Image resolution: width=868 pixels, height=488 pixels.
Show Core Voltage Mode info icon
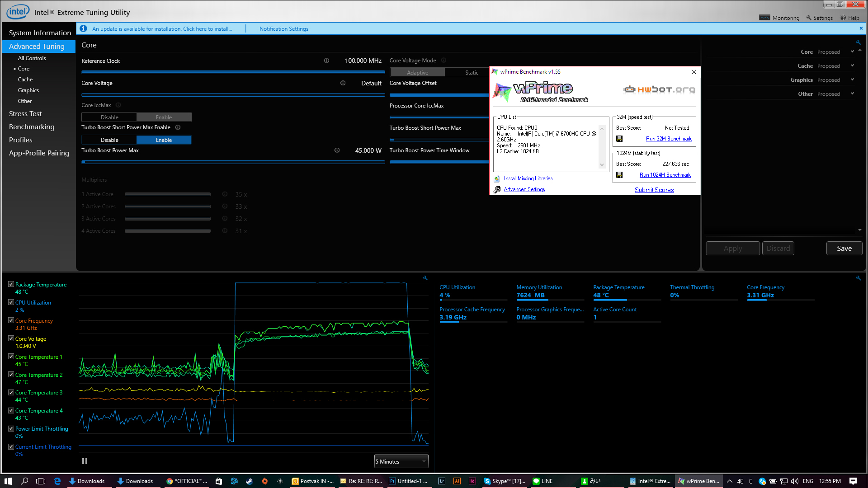click(x=443, y=60)
